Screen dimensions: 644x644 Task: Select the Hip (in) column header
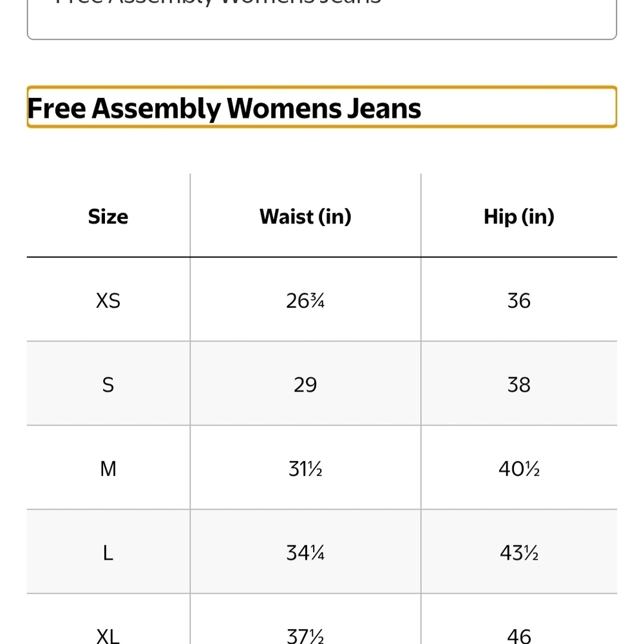click(x=518, y=216)
